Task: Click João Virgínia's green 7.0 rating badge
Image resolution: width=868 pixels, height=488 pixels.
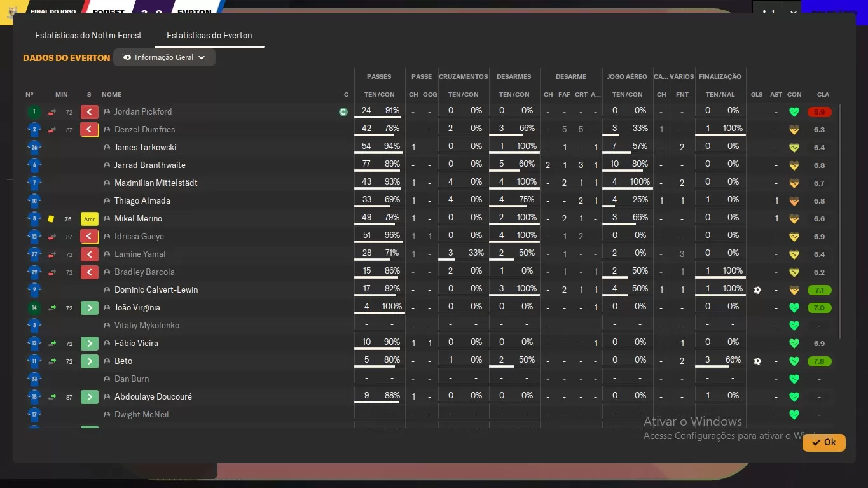Action: click(820, 308)
